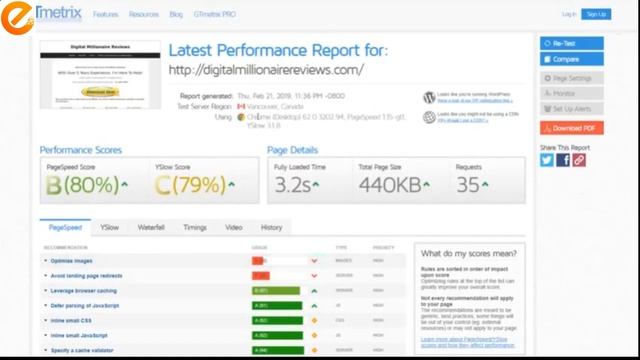
Task: Click the down arrow on Optimize images row
Action: (314, 261)
